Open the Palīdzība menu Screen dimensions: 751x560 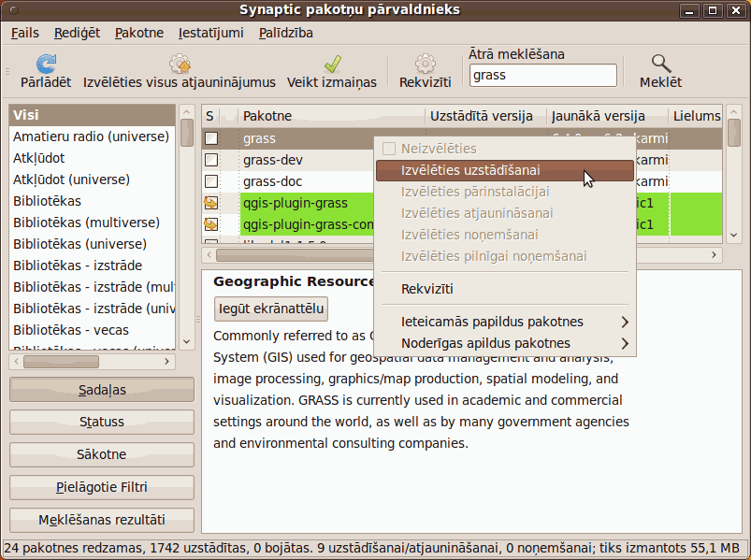[286, 33]
